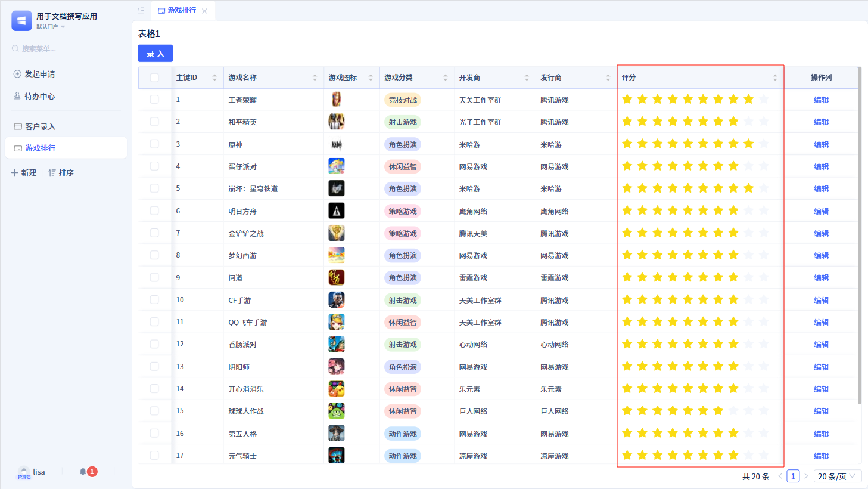Select 游戏排行 in the sidebar
The height and width of the screenshot is (489, 868).
66,148
